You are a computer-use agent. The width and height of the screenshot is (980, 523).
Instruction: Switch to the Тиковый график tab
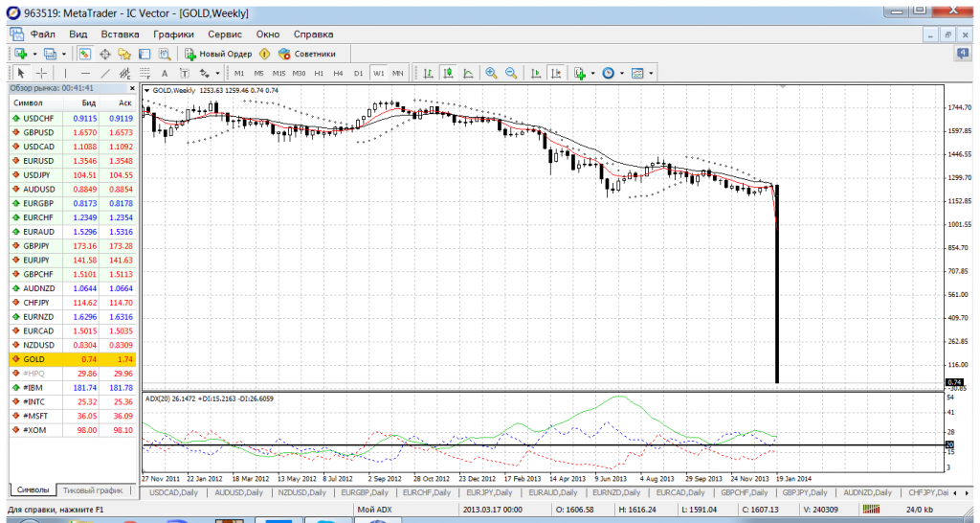click(x=94, y=490)
